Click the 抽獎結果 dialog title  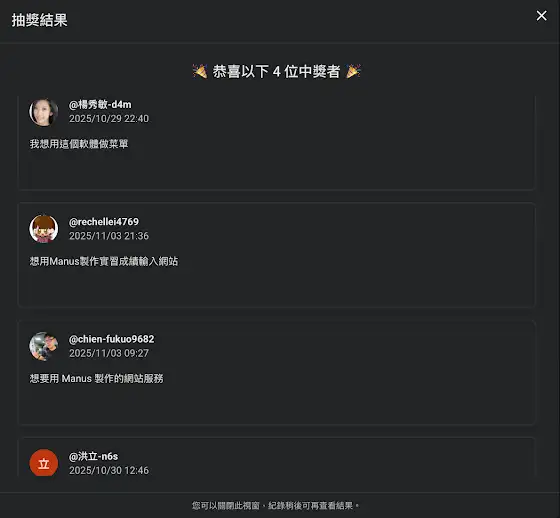click(39, 20)
